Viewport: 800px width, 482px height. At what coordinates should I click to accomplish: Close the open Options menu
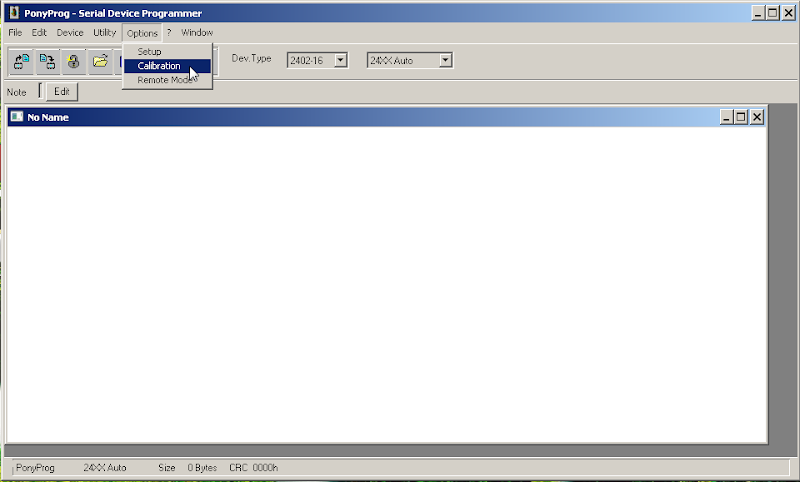[x=142, y=33]
